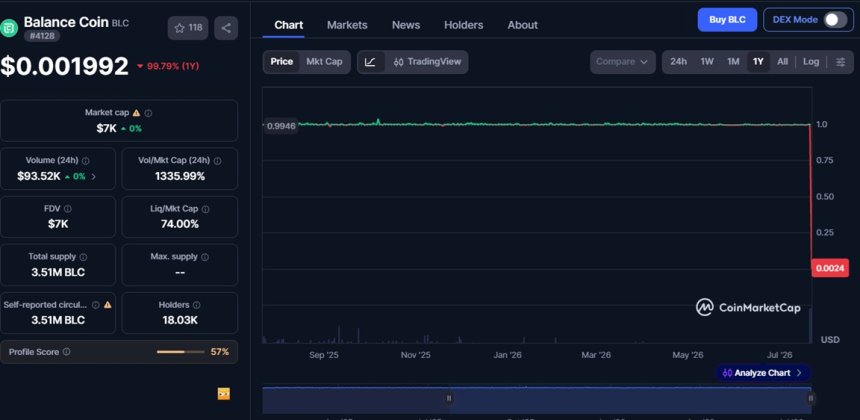Screen dimensions: 860x420
Task: Click the Profile Score 57% progress bar
Action: coord(180,352)
